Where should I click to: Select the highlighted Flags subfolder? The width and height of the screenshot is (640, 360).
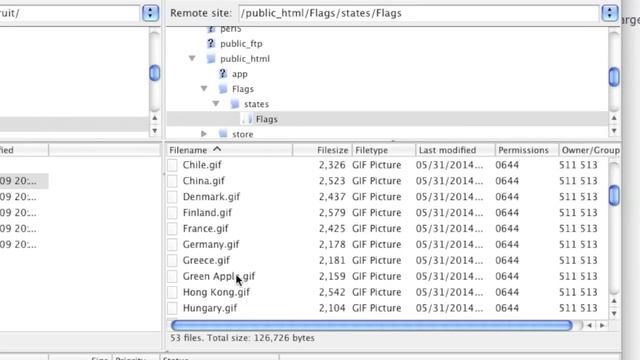pos(267,119)
